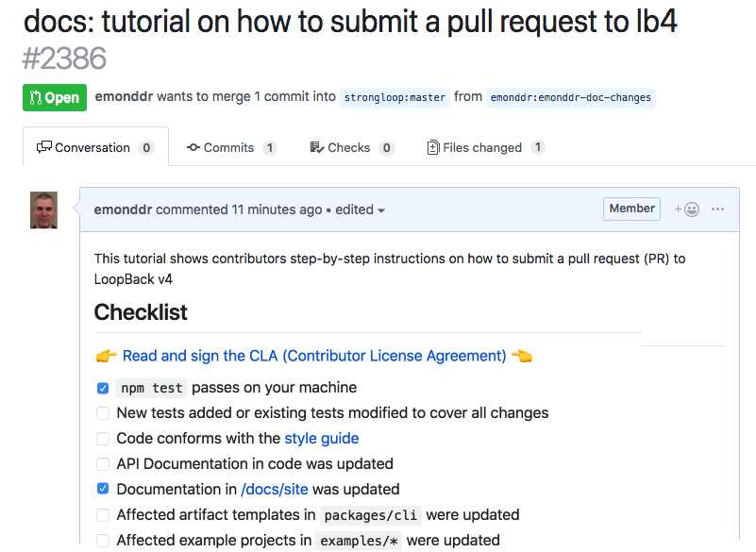Check 'API Documentation in code' checkbox
This screenshot has width=756, height=552.
click(103, 464)
